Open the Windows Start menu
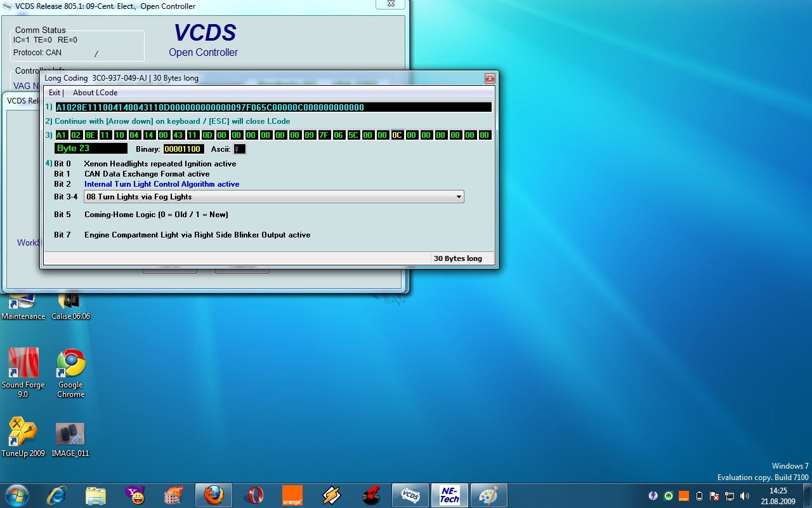This screenshot has height=508, width=812. pos(17,495)
